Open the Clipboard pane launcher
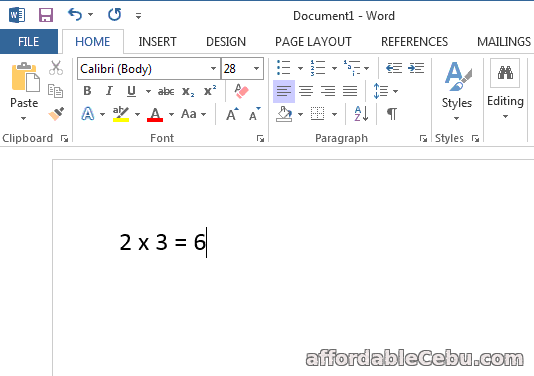534x376 pixels. pyautogui.click(x=64, y=138)
